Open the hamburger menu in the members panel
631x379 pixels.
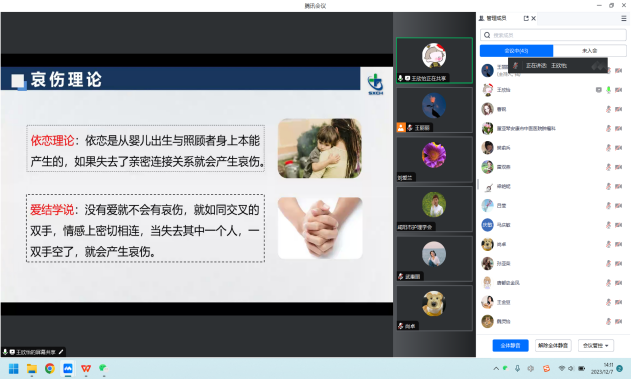pyautogui.click(x=623, y=19)
